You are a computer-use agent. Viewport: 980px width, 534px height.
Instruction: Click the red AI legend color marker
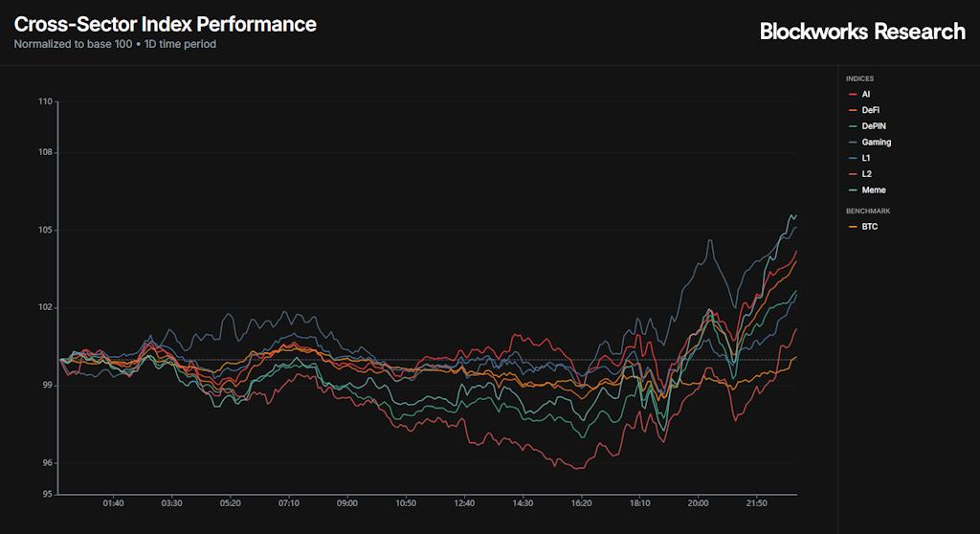click(x=852, y=95)
